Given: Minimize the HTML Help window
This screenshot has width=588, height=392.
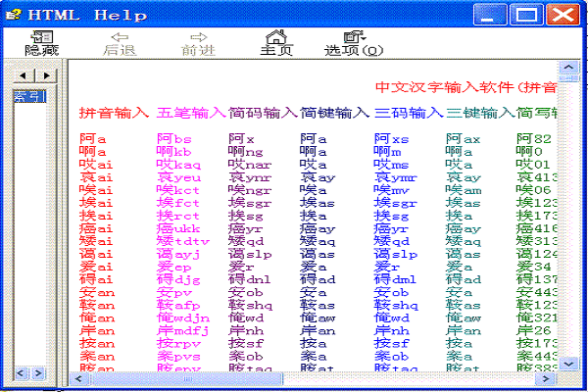Looking at the screenshot, I should click(x=490, y=15).
